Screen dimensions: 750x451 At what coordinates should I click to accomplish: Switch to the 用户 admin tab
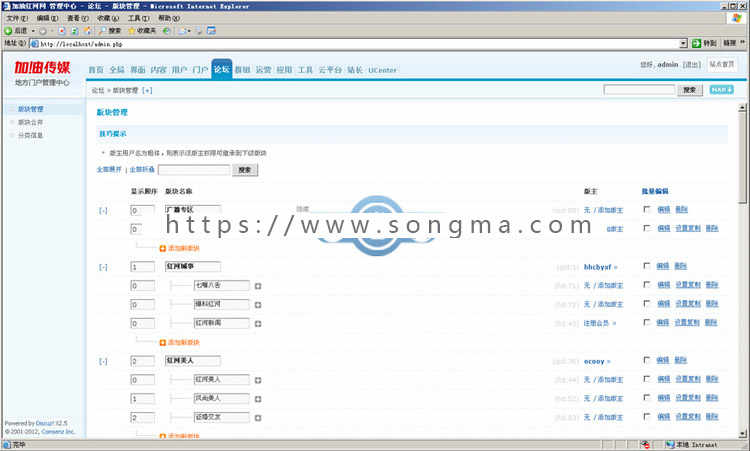(179, 70)
